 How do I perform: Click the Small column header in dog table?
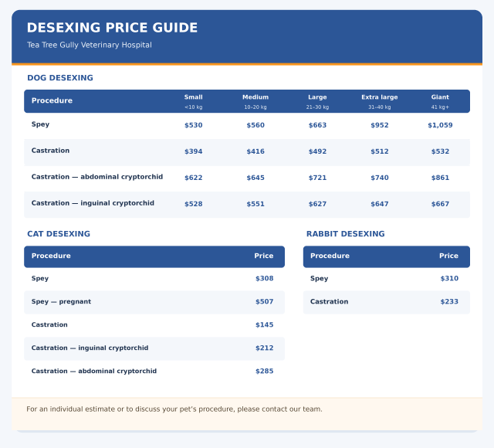pos(194,97)
